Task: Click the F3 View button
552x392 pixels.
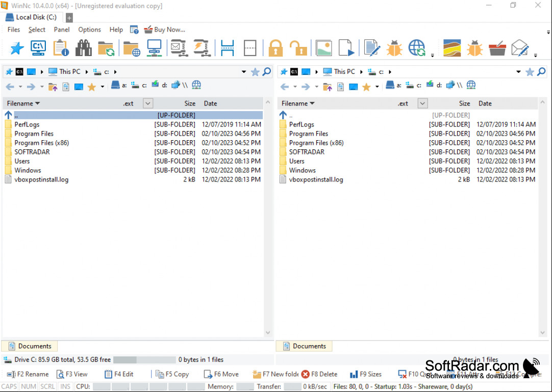Action: pyautogui.click(x=72, y=374)
